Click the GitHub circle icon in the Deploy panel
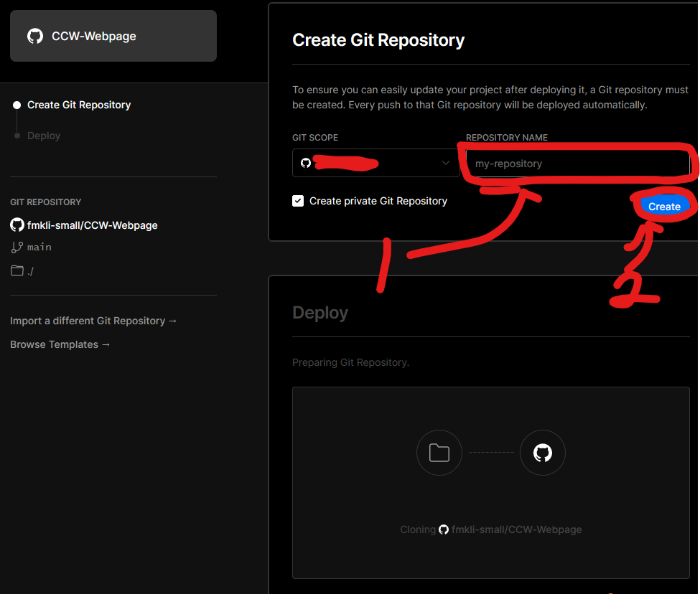The width and height of the screenshot is (700, 594). [x=543, y=453]
